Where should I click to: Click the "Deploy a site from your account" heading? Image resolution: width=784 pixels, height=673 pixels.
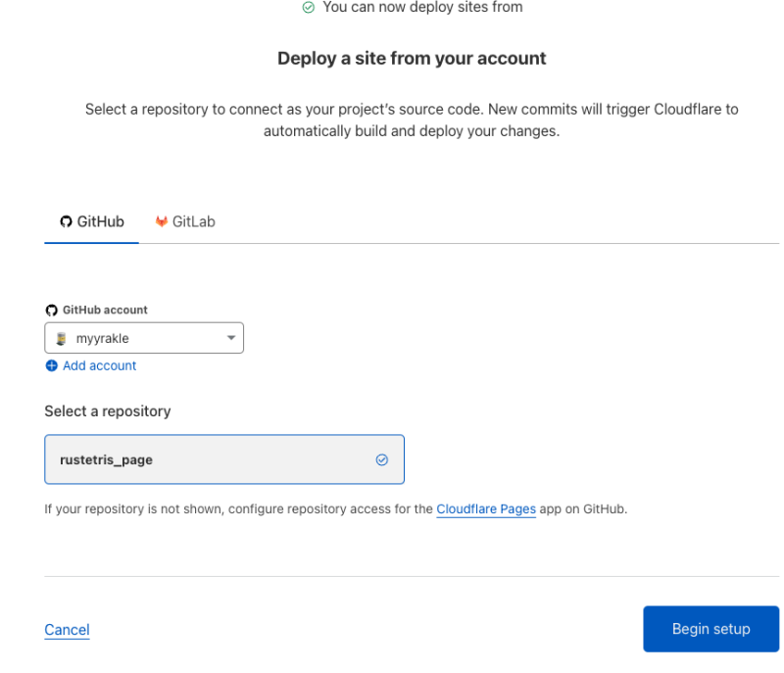pyautogui.click(x=412, y=59)
